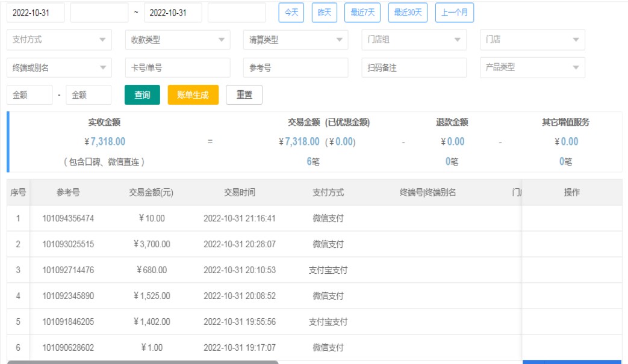Click the 扫码备注 input field
This screenshot has height=364, width=628.
point(414,68)
